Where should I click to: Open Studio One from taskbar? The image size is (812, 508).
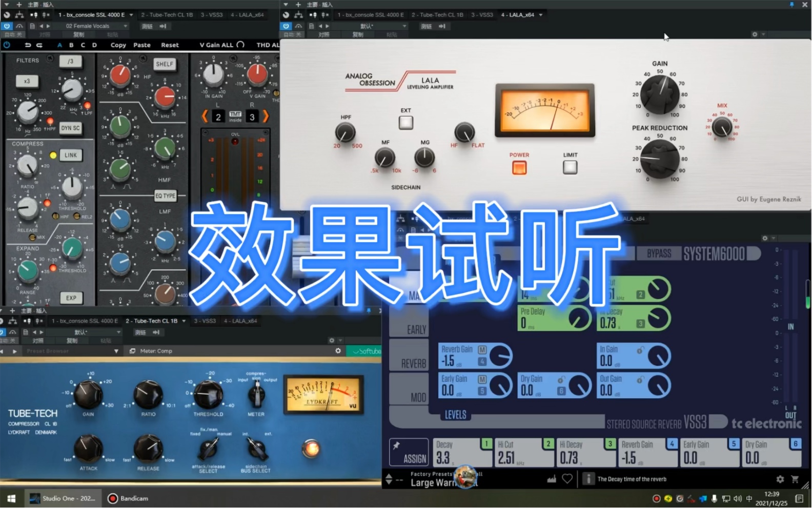pyautogui.click(x=62, y=498)
